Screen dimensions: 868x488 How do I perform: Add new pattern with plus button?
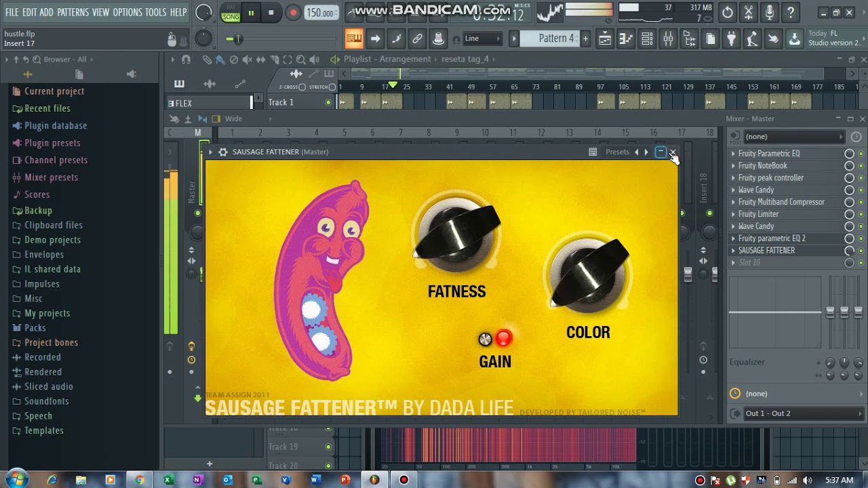pos(585,39)
